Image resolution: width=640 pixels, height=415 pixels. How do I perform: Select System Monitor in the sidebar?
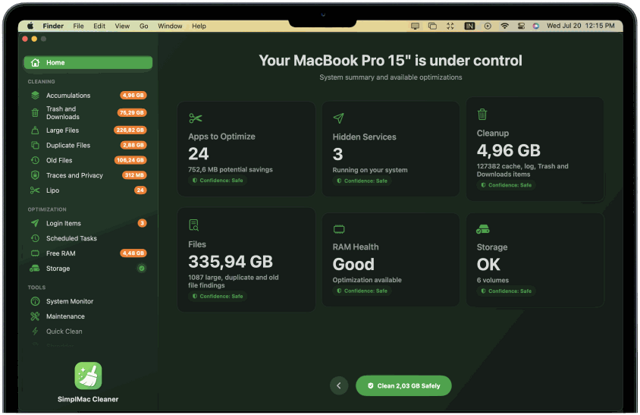point(88,301)
